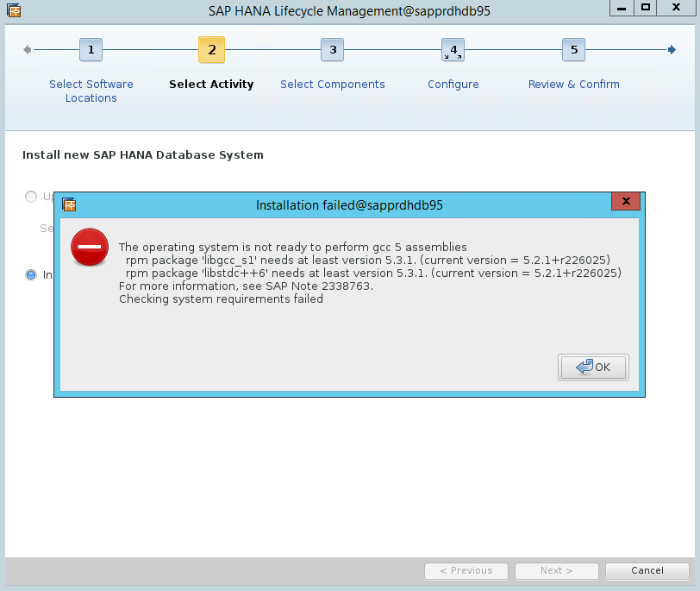Click the Select Activity step label
Screen dimensions: 700x591
coord(211,84)
